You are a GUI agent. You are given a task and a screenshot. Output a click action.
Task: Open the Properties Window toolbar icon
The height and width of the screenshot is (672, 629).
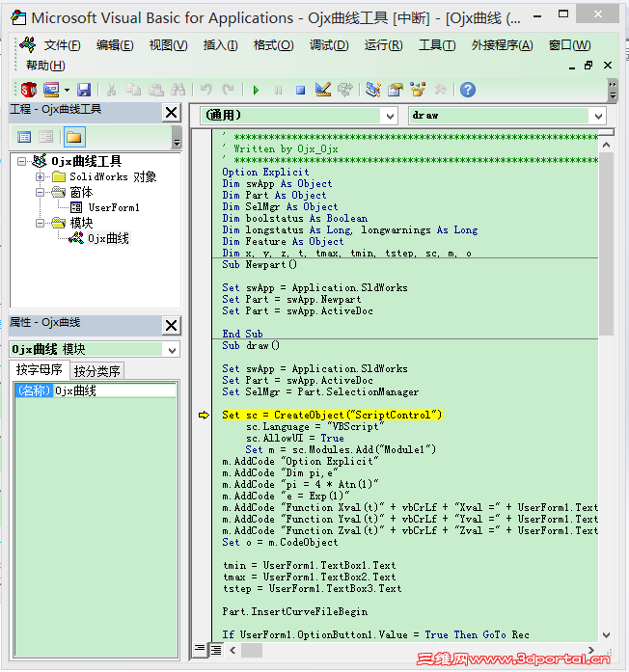[x=396, y=90]
